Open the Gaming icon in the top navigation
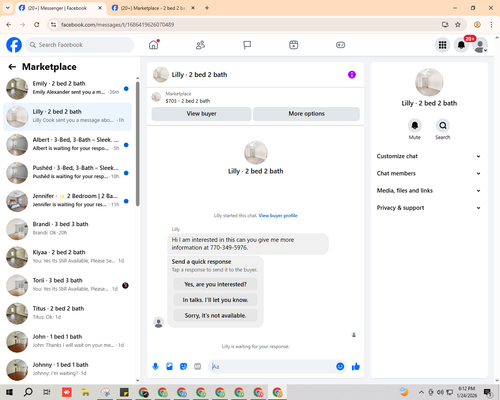 tap(340, 45)
